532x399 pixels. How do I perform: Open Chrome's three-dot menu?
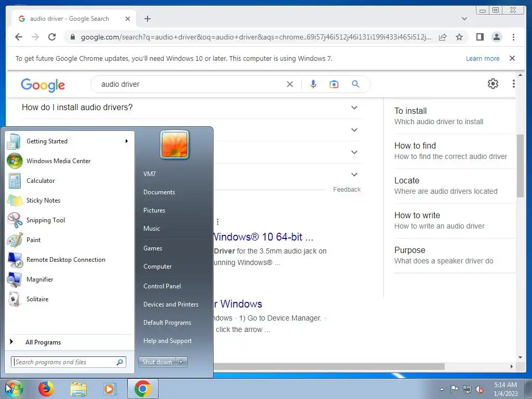point(513,37)
